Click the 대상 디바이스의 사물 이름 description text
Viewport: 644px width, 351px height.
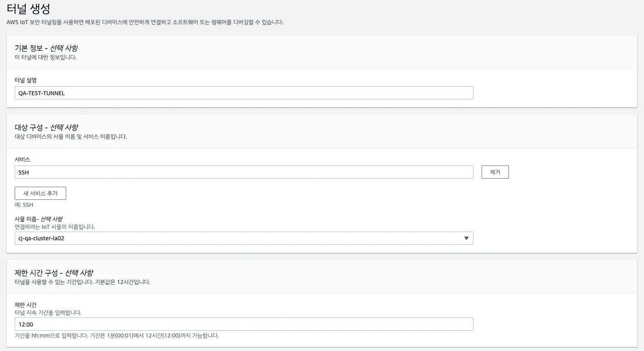[x=71, y=136]
